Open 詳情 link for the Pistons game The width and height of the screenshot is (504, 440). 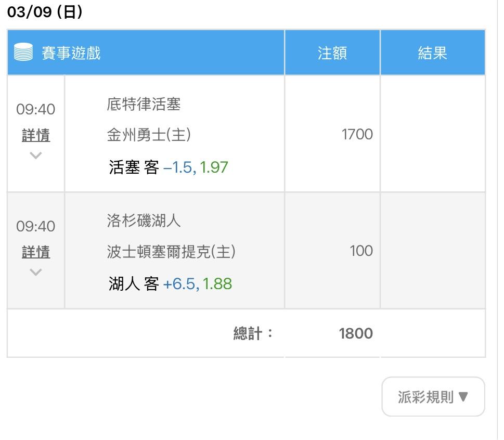(x=36, y=135)
